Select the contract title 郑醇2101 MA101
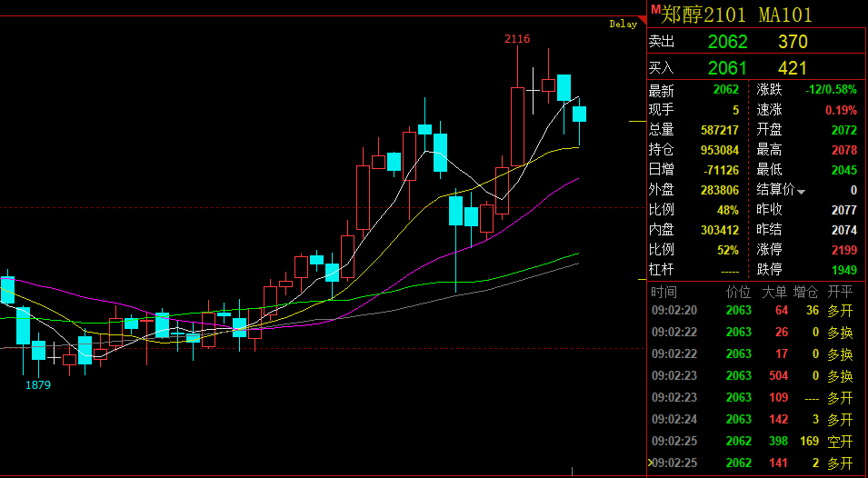The image size is (868, 478). (736, 15)
